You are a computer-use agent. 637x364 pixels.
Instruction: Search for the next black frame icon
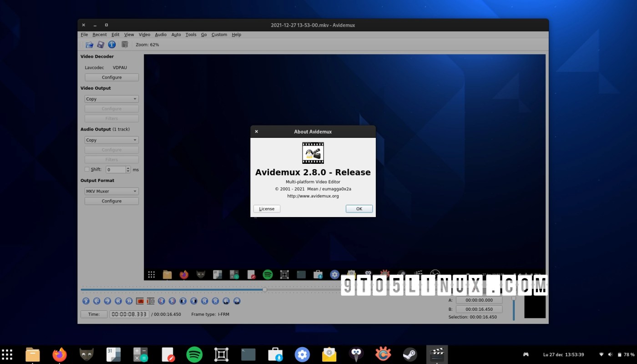pyautogui.click(x=194, y=301)
